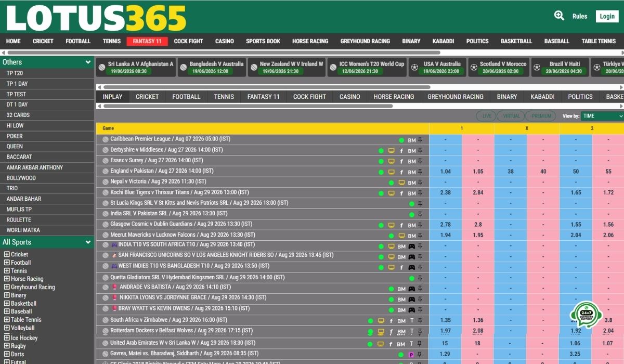
Task: Click purple P icon for Gavrea, Matei row
Action: tap(411, 355)
